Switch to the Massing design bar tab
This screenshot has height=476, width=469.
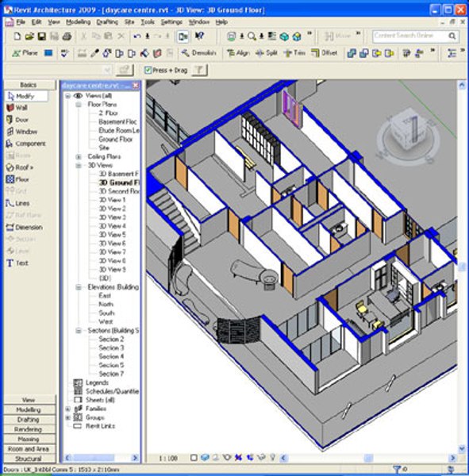point(29,439)
